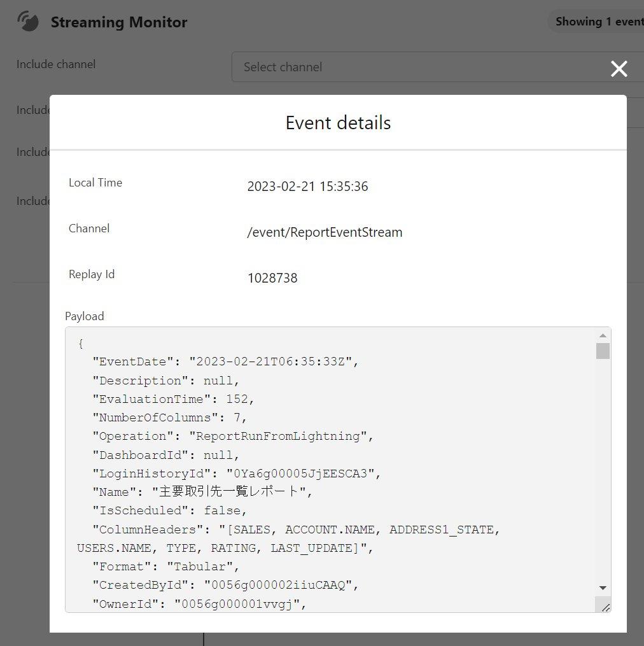The height and width of the screenshot is (646, 644).
Task: Click the Include channel label
Action: tap(56, 64)
